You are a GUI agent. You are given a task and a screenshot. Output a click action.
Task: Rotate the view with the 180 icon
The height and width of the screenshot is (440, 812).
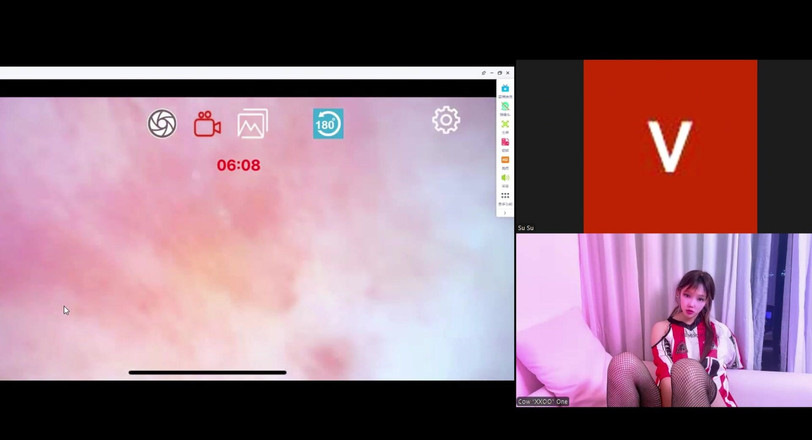(328, 124)
